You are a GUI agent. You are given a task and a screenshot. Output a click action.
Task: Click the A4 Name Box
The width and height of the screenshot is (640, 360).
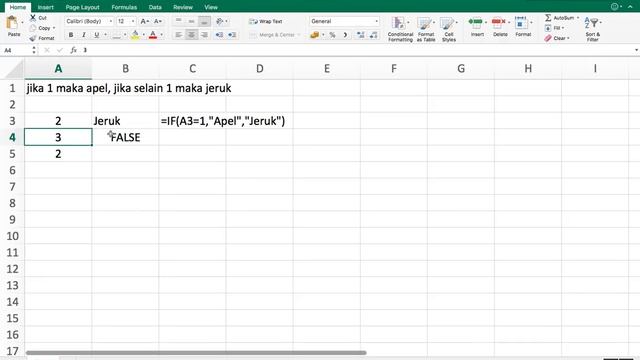16,50
